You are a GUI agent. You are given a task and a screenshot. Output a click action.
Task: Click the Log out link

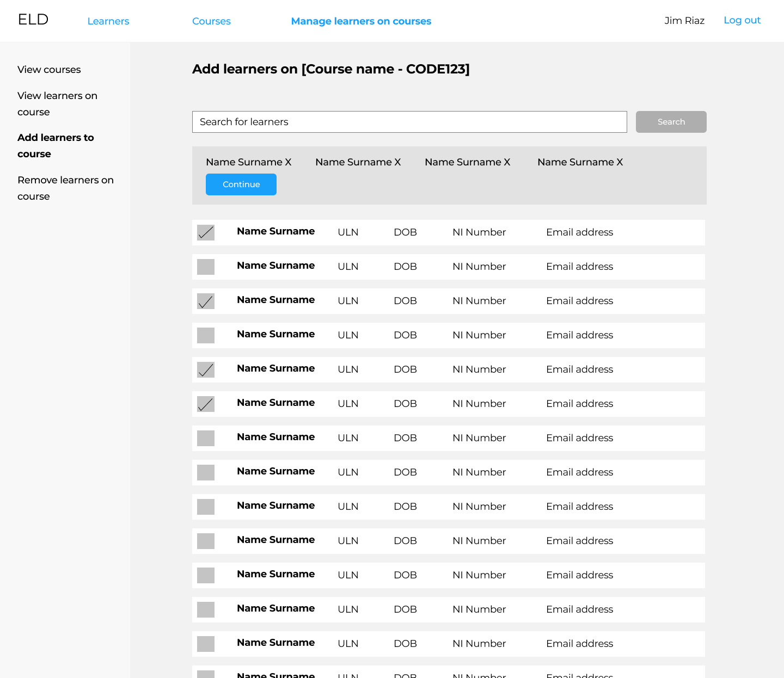pyautogui.click(x=742, y=20)
